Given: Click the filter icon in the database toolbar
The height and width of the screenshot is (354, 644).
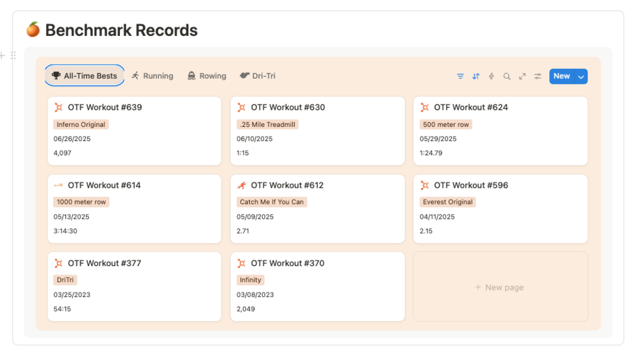Looking at the screenshot, I should (x=460, y=76).
